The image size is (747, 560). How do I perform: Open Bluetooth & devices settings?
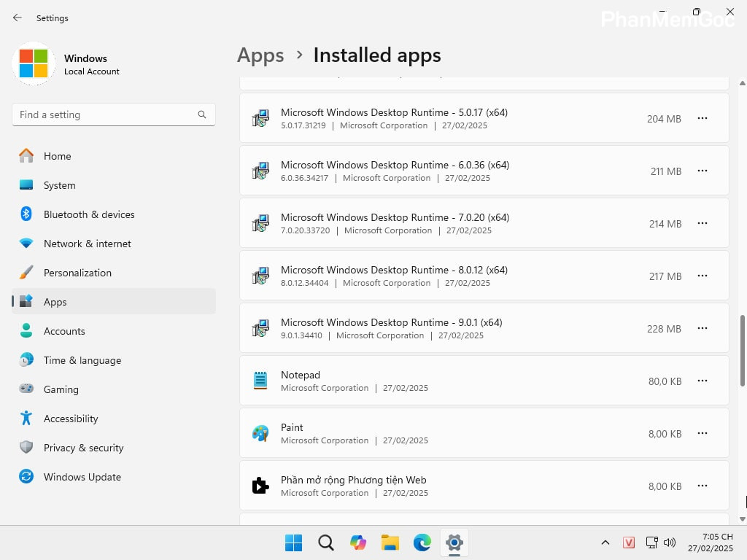click(x=89, y=214)
